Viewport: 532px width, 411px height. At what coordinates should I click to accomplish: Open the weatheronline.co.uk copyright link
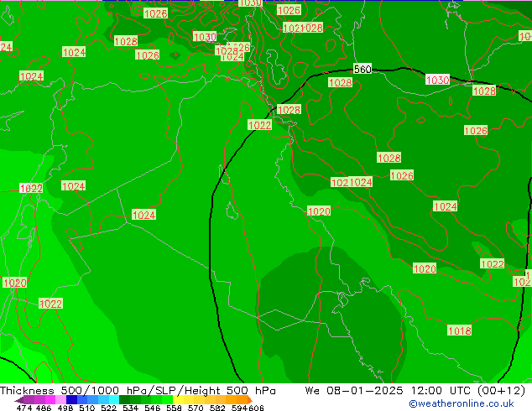(462, 403)
